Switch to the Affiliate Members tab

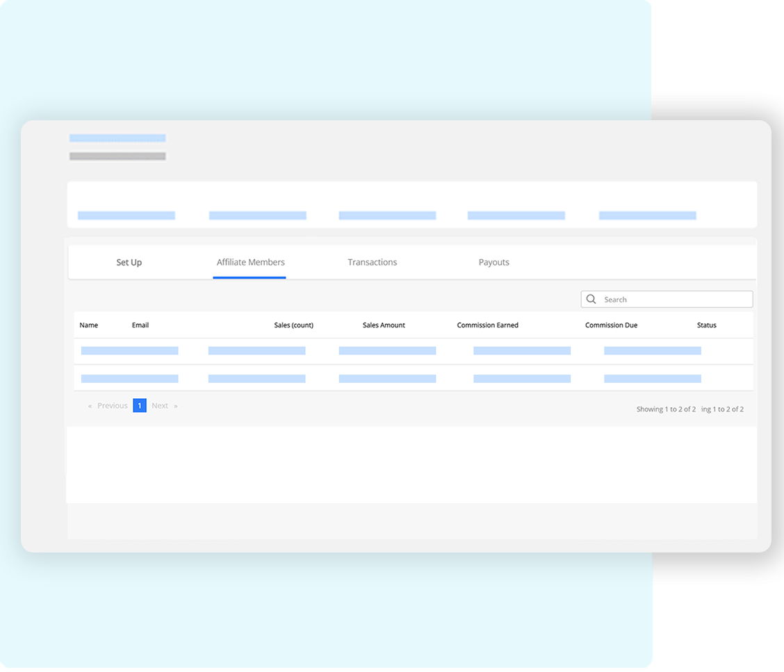click(x=250, y=263)
